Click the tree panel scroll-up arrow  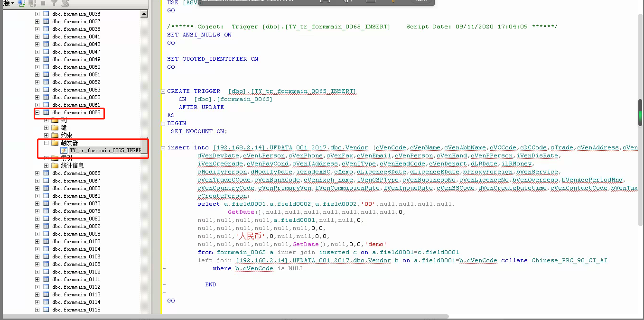pyautogui.click(x=144, y=14)
